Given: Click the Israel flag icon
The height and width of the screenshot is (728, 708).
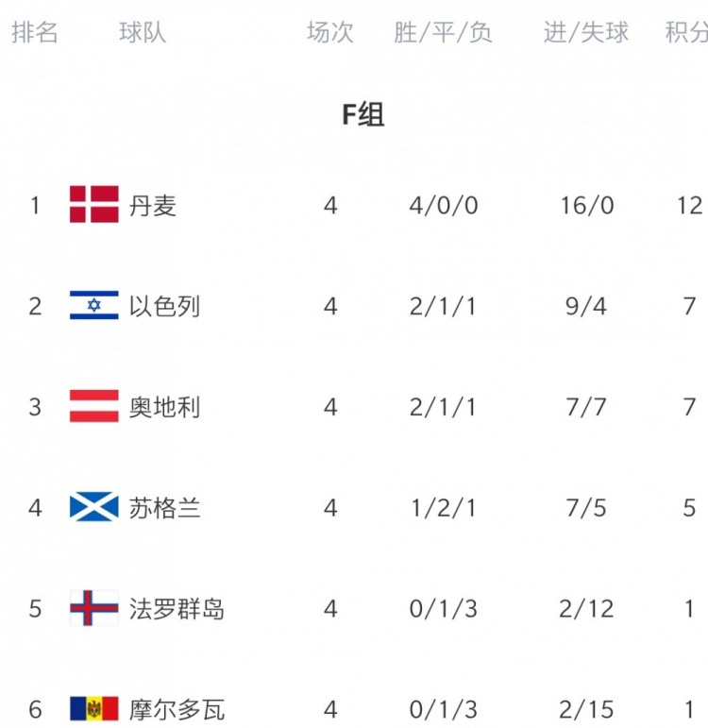Looking at the screenshot, I should [94, 305].
